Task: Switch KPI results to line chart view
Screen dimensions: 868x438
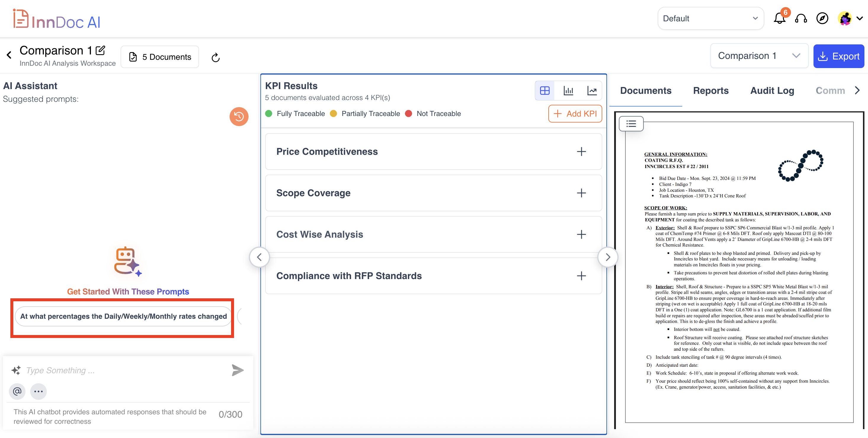Action: click(592, 91)
